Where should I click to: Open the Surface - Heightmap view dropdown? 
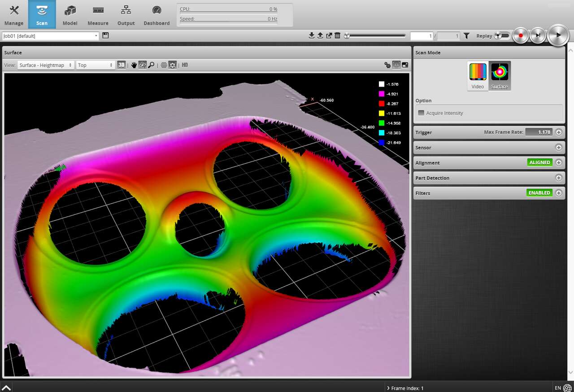click(46, 65)
